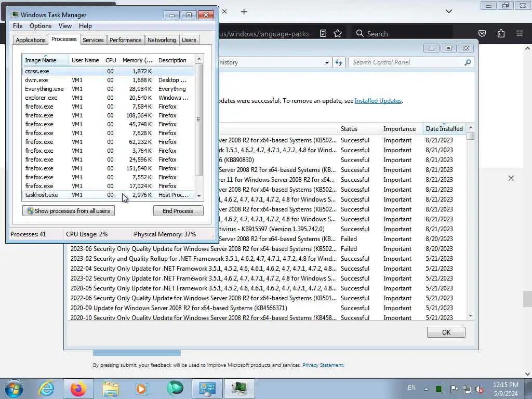This screenshot has width=532, height=399.
Task: Switch to the Applications tab
Action: (31, 40)
